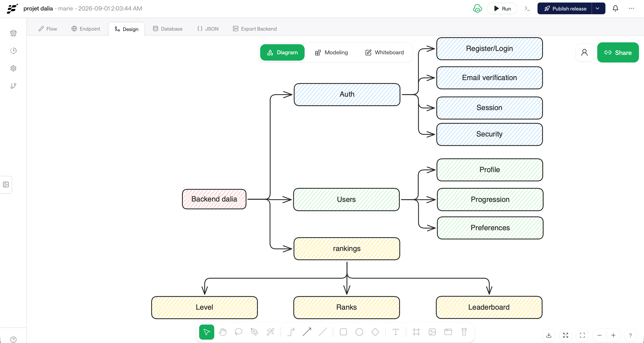644x343 pixels.
Task: Select the frame grid tool
Action: pyautogui.click(x=416, y=332)
